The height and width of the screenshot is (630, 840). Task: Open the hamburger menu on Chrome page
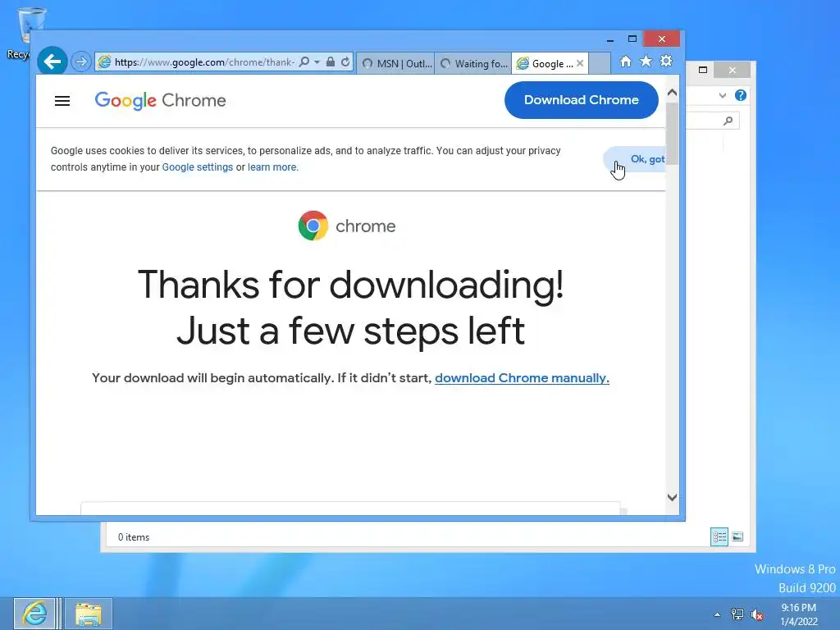tap(62, 101)
